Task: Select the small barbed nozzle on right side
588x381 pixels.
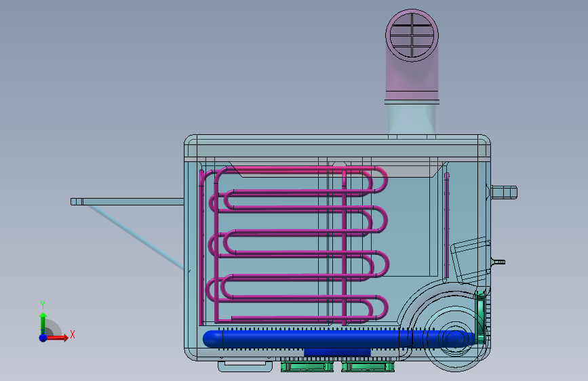Action: click(x=498, y=262)
